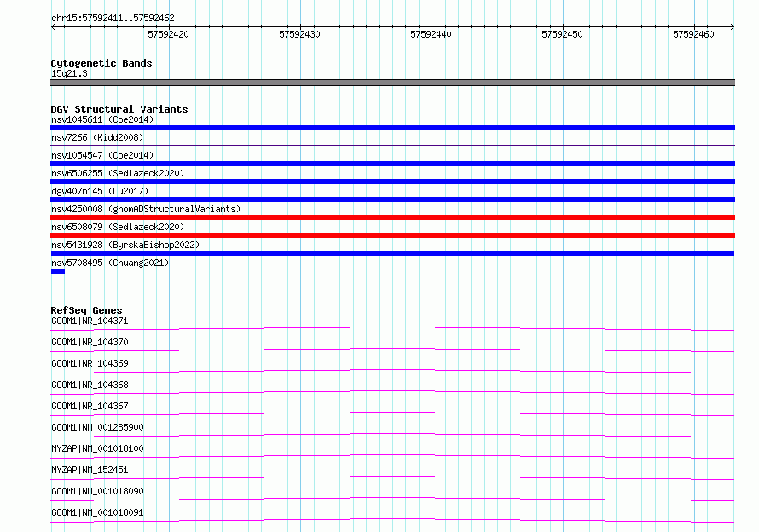
Task: Click the magenta line for MYZAP|NM_001018100
Action: pyautogui.click(x=392, y=456)
